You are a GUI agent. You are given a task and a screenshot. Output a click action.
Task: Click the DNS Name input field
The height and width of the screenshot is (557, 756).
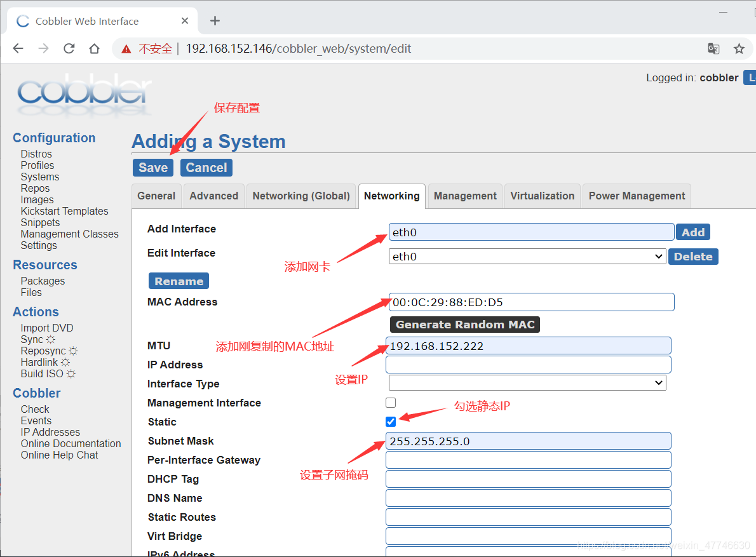(529, 498)
